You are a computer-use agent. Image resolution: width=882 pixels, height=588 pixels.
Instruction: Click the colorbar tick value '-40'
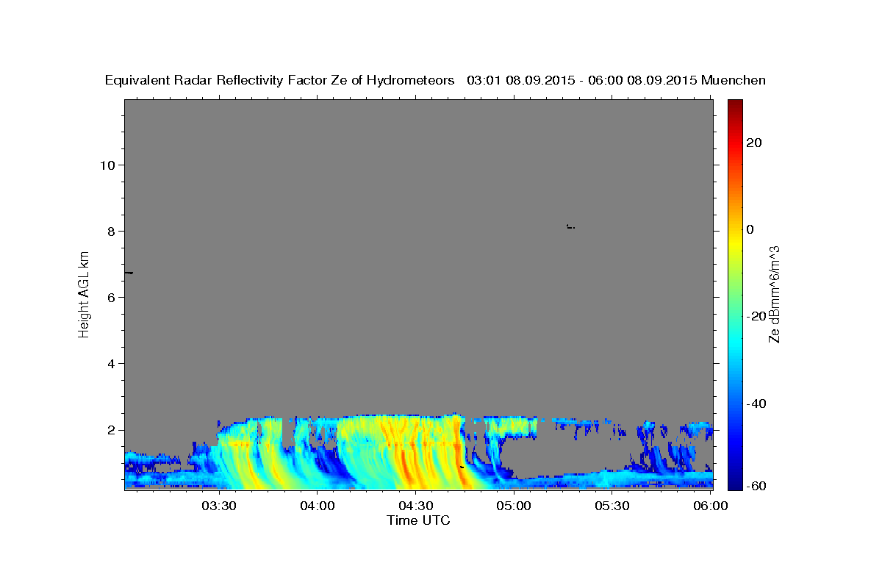(x=755, y=404)
